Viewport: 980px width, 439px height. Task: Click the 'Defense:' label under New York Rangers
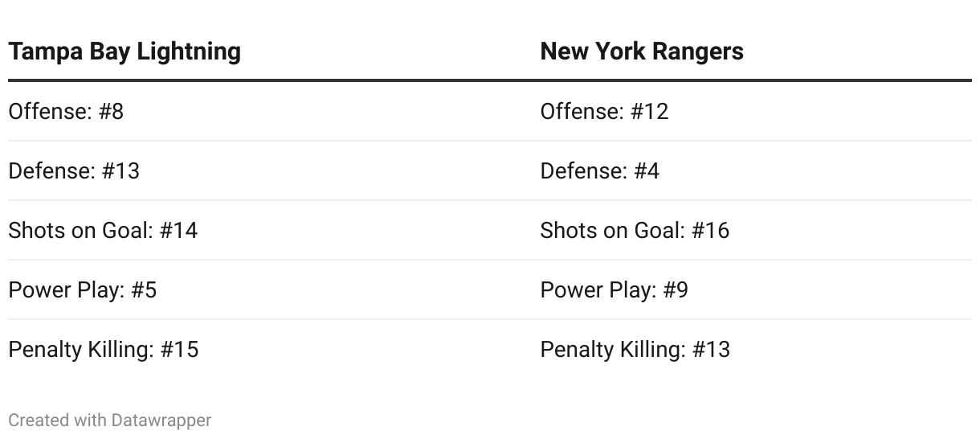pos(582,170)
